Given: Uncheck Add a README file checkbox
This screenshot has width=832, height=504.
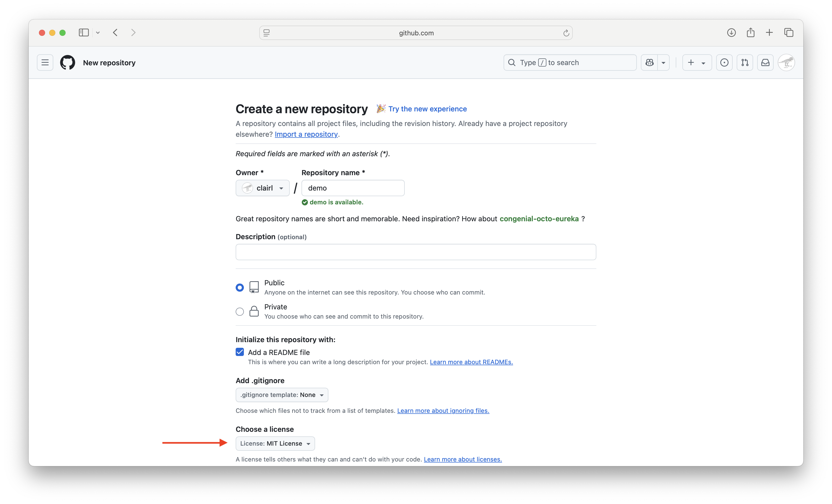Looking at the screenshot, I should tap(240, 352).
